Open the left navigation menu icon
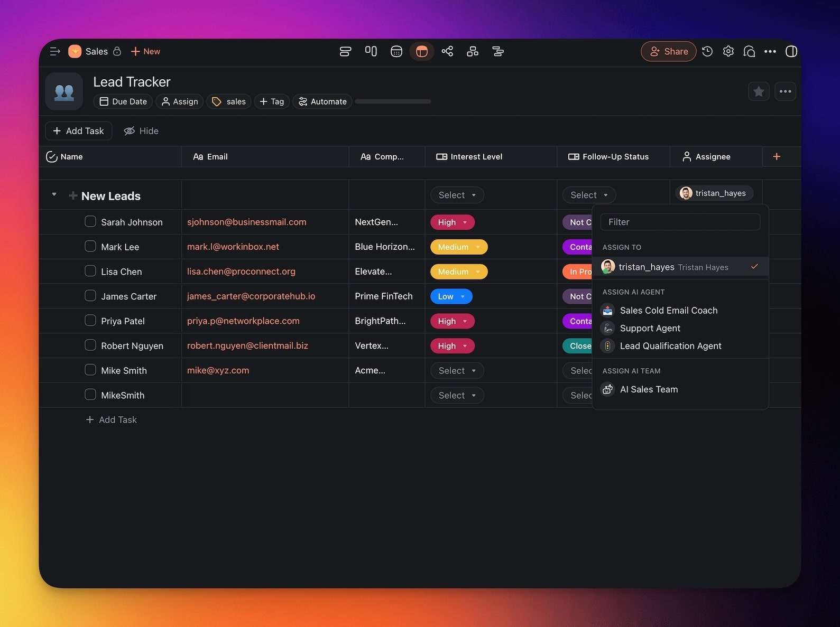 54,51
